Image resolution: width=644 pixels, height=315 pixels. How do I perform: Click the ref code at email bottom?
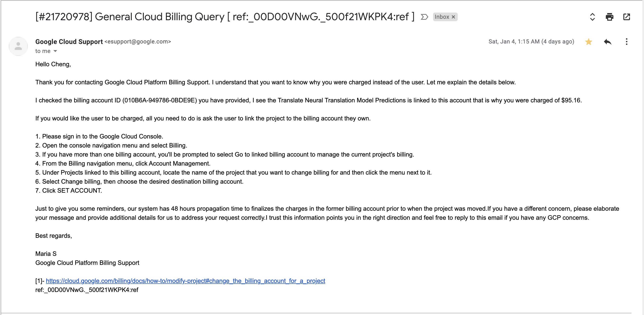pos(87,290)
